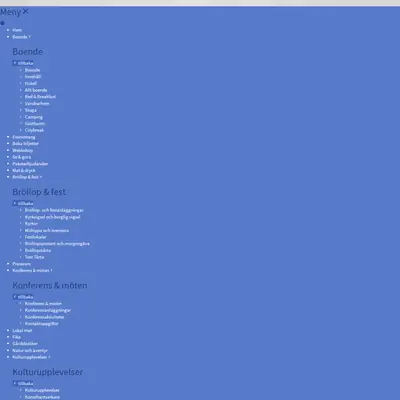
Task: Open the Bröllopstårta link
Action: [x=38, y=250]
